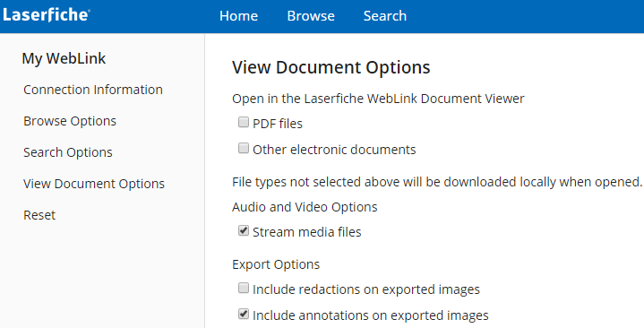Uncheck the Stream media files checkbox
This screenshot has height=328, width=644.
pyautogui.click(x=244, y=230)
